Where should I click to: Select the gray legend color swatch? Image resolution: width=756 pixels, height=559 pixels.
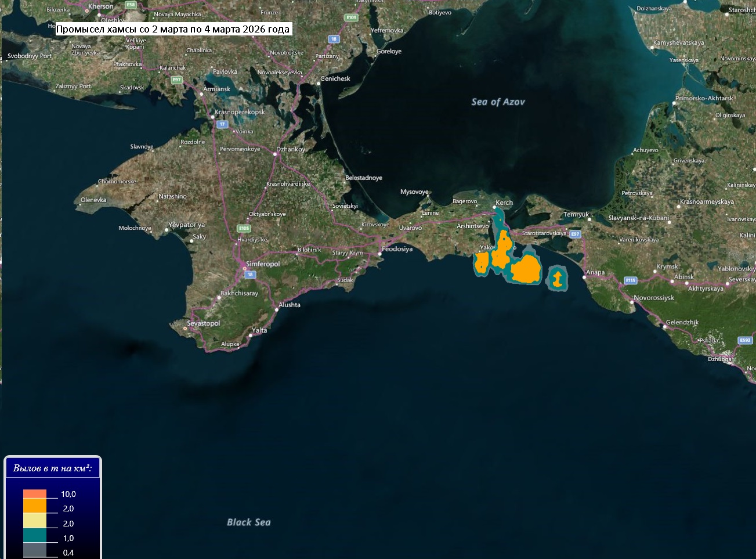click(35, 550)
